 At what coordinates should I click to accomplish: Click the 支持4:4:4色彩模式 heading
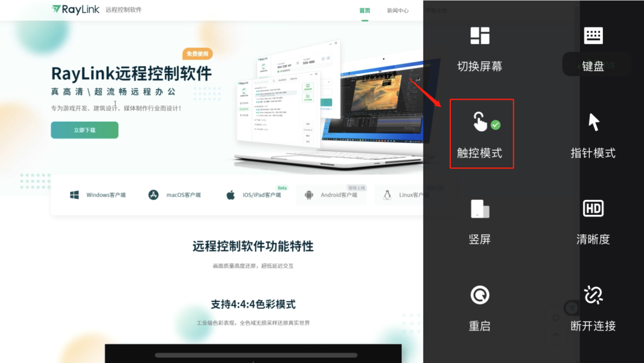pos(253,304)
